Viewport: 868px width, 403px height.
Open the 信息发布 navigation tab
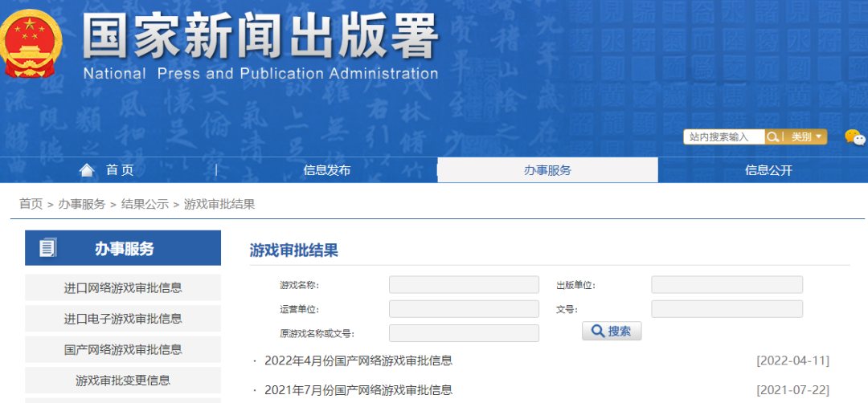(326, 170)
